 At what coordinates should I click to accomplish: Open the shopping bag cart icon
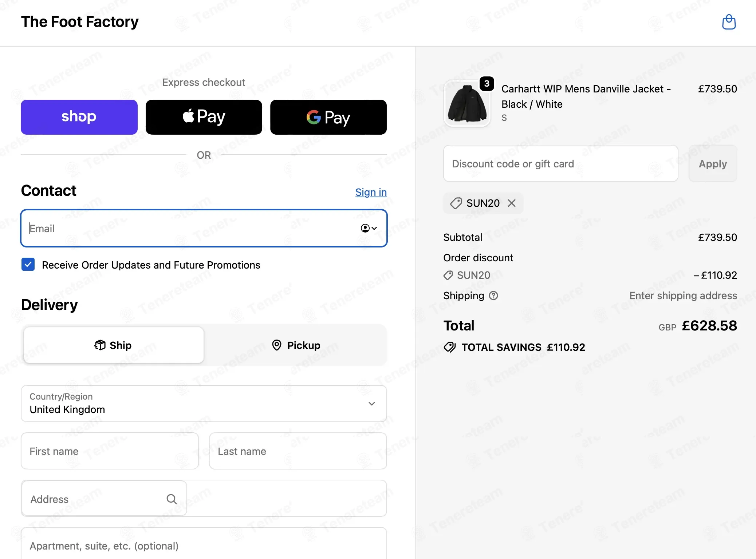729,22
